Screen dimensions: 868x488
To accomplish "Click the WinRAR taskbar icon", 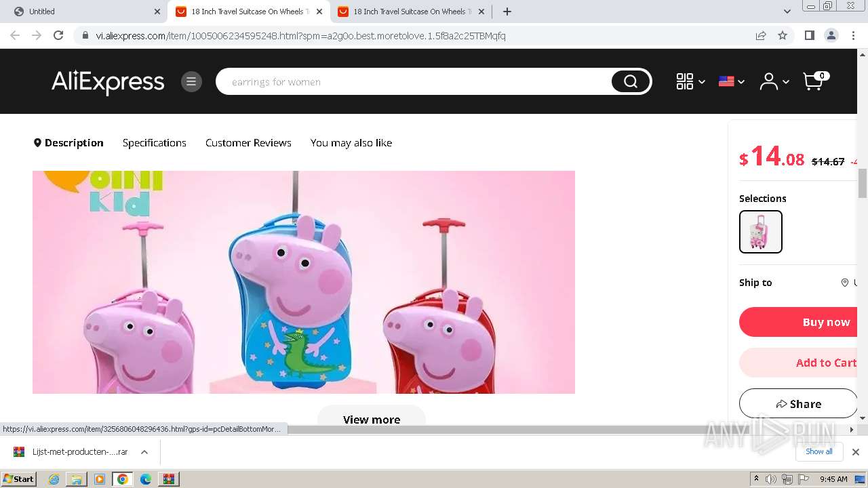I will click(x=169, y=479).
